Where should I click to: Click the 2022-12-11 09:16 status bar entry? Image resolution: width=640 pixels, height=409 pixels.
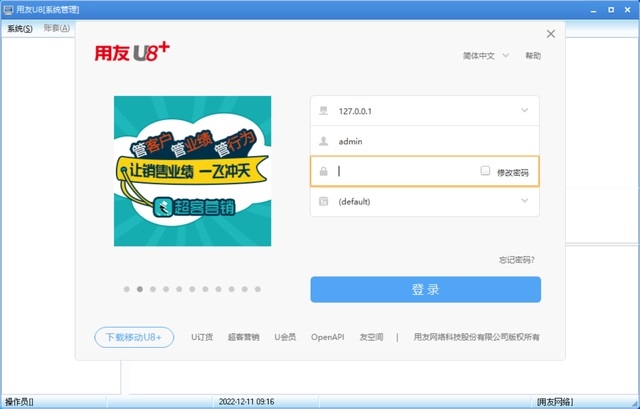(246, 402)
